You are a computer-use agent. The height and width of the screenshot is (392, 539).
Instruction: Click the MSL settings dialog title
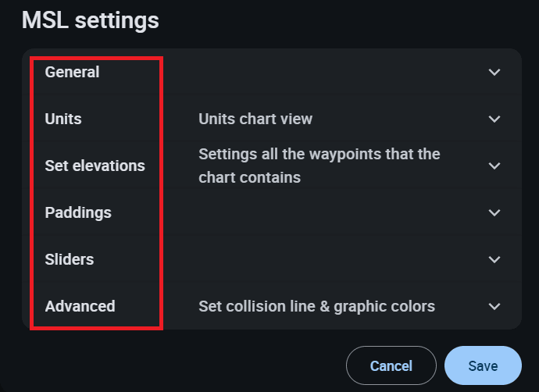[x=90, y=20]
